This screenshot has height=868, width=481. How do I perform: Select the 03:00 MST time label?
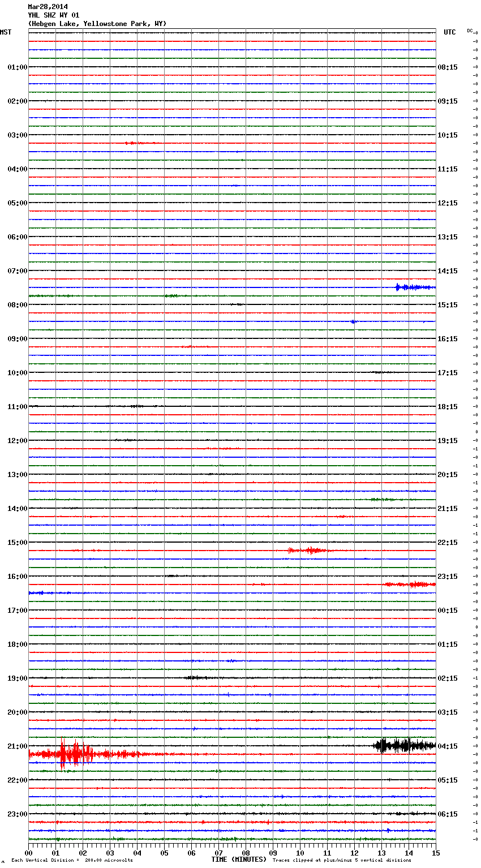pyautogui.click(x=17, y=135)
